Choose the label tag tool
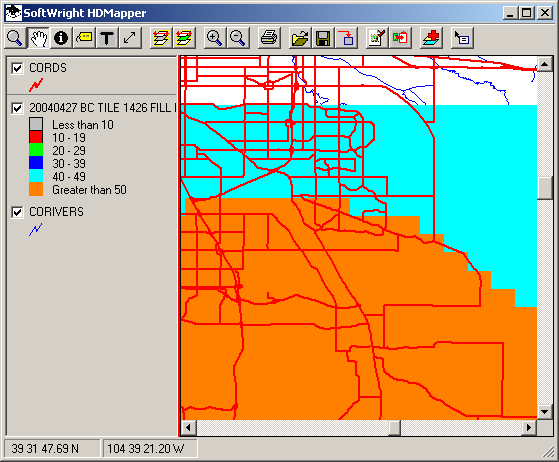559x462 pixels. point(84,38)
